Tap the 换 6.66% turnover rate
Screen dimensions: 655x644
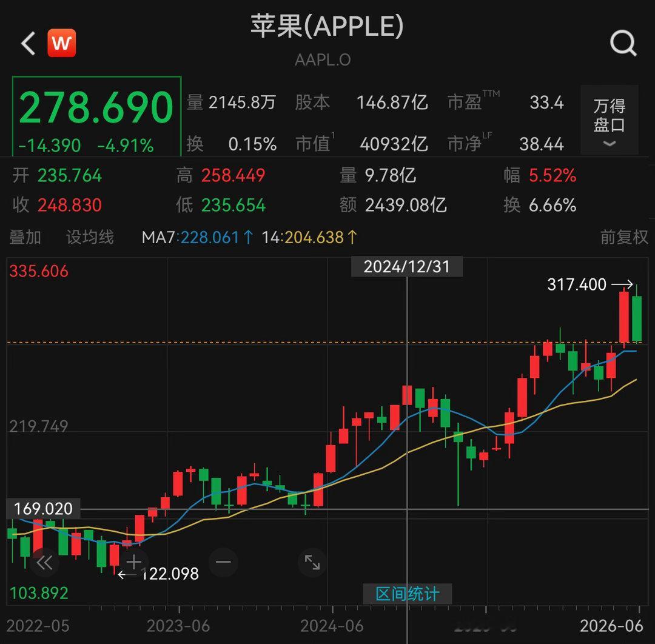click(x=540, y=205)
